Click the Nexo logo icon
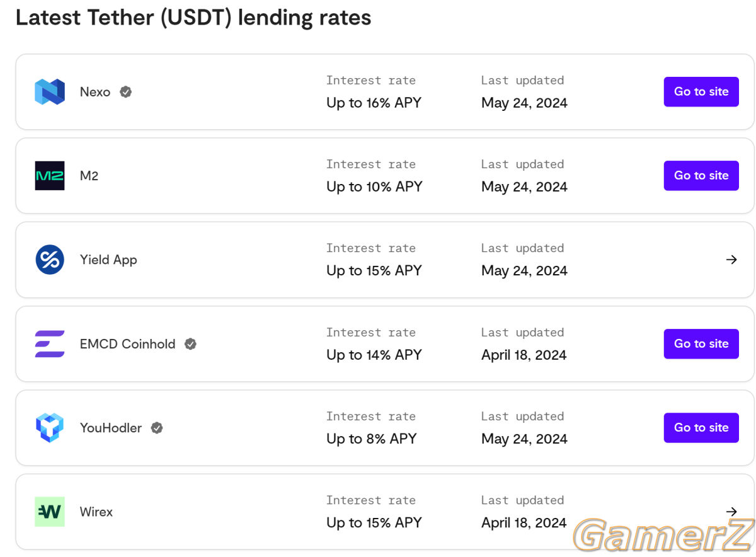756x557 pixels. click(50, 92)
